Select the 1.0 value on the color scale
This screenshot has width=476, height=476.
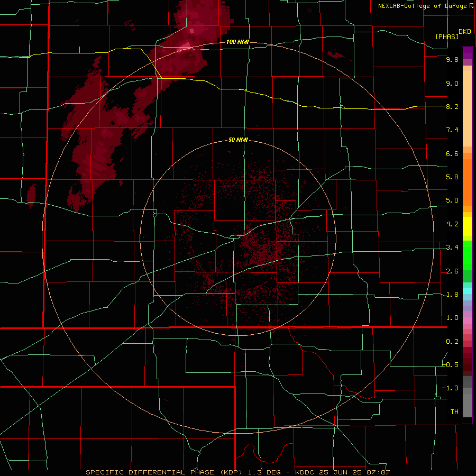[452, 318]
